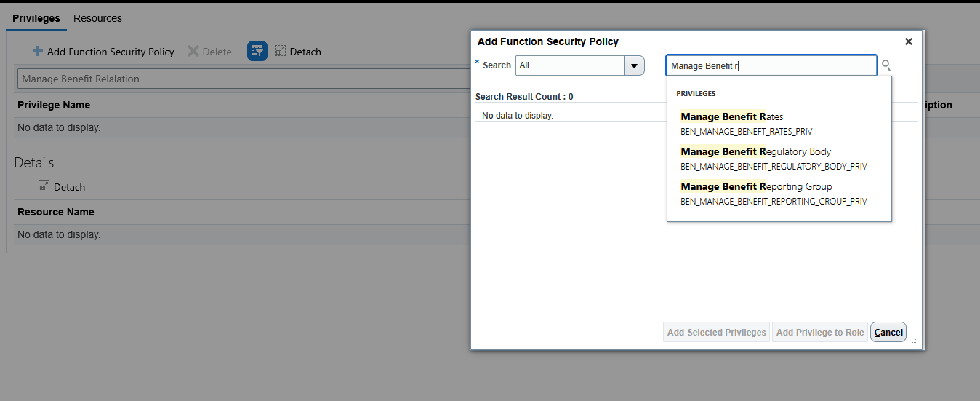Click the Detach icon in Privileges toolbar

tap(281, 51)
